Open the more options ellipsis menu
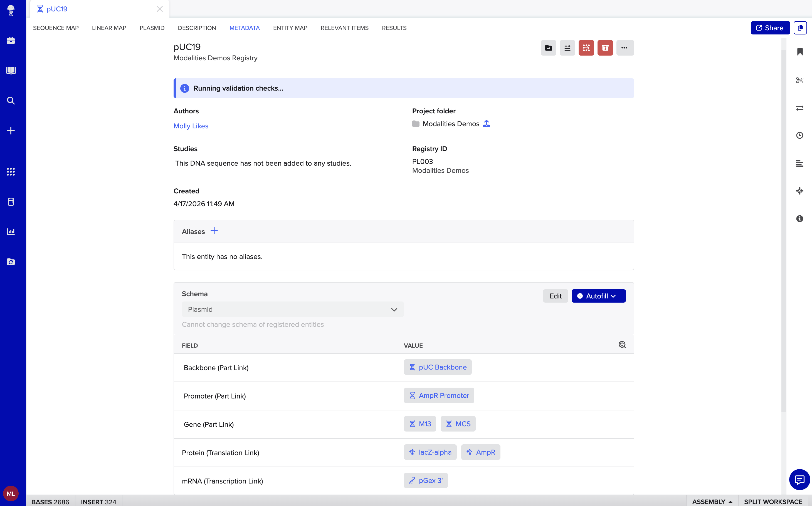 625,48
